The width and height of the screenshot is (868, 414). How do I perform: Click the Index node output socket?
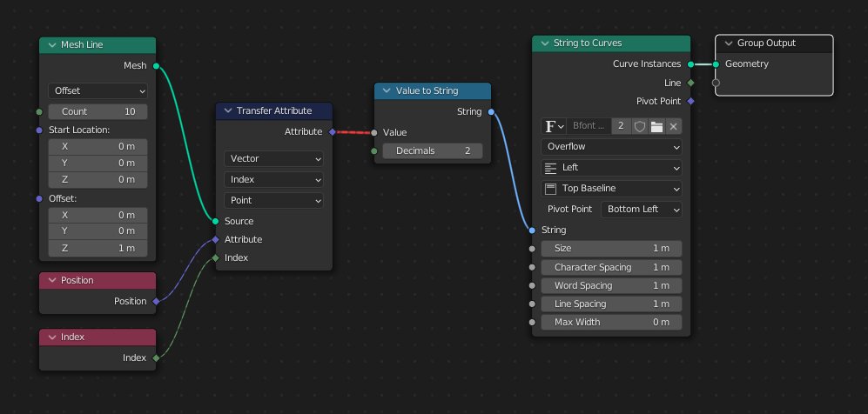[156, 357]
